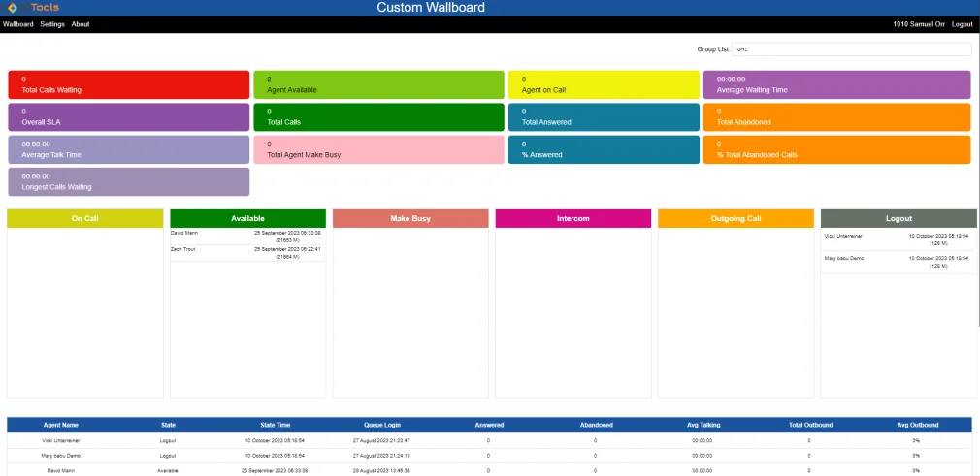
Task: Open the Wallboard menu item
Action: [18, 24]
